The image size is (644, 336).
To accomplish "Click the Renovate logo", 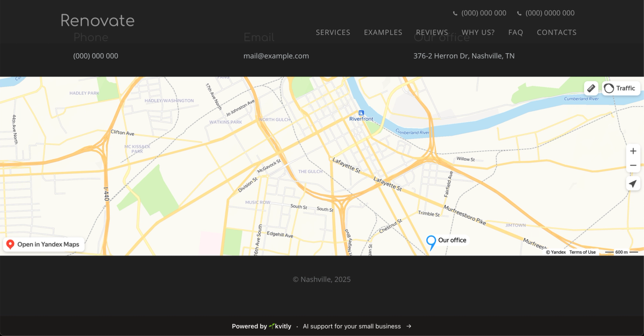I will coord(98,20).
